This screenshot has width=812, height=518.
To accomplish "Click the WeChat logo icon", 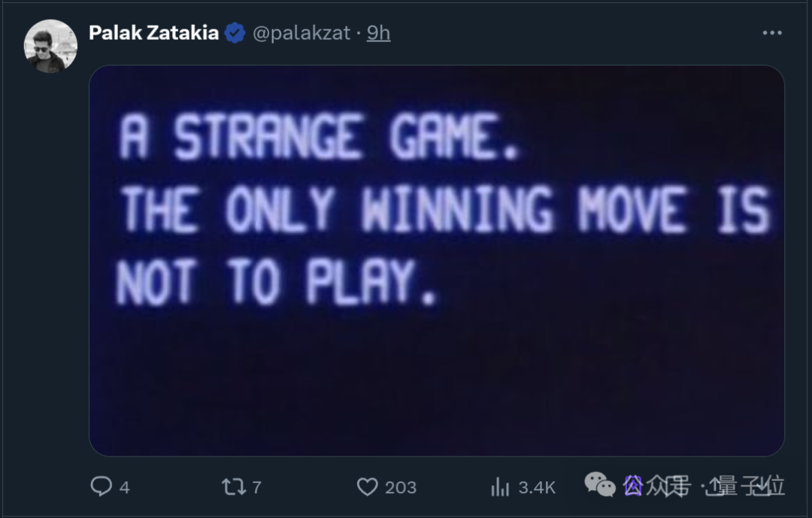I will [600, 485].
